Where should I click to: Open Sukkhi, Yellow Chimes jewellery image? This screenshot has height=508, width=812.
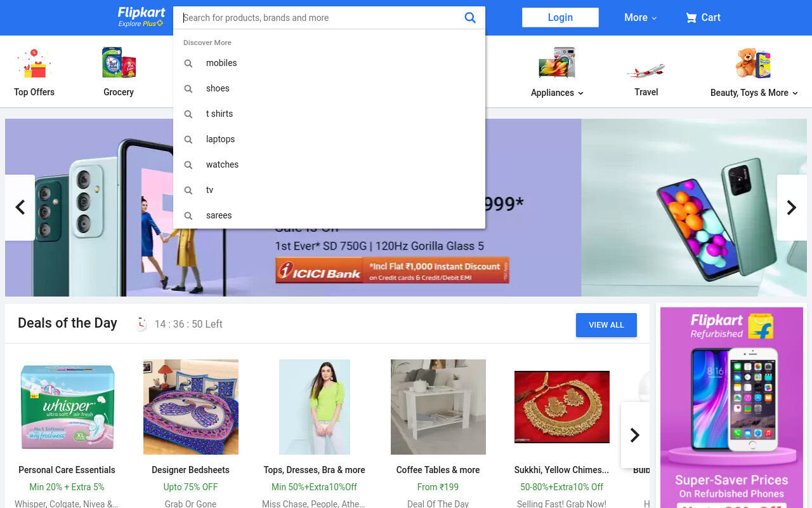point(562,407)
